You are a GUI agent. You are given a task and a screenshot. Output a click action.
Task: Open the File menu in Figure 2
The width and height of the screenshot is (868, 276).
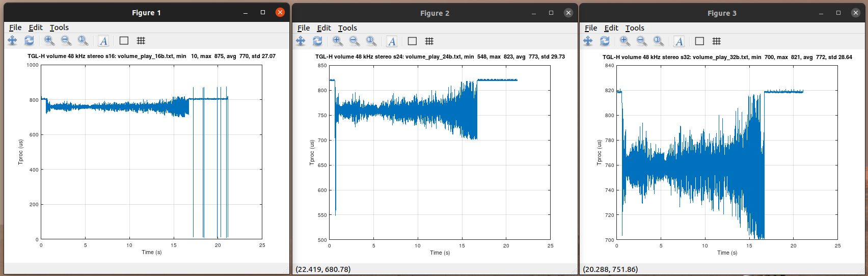[x=304, y=28]
